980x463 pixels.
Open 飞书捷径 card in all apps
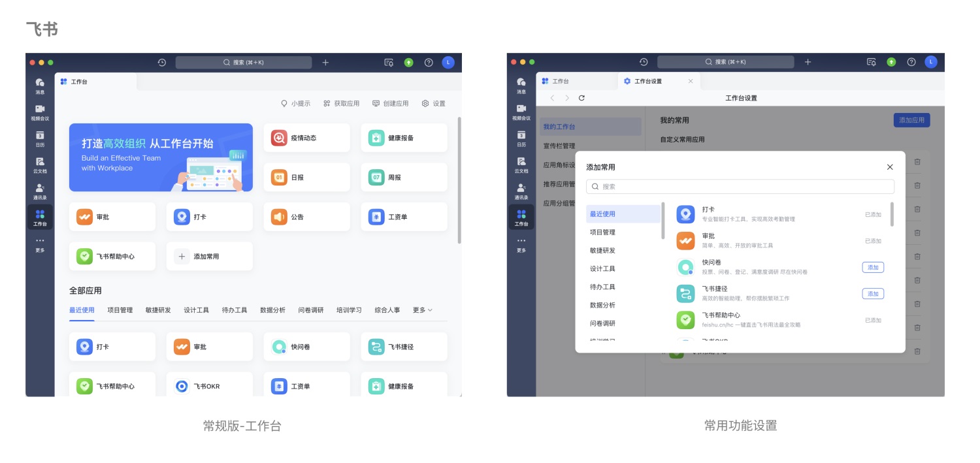point(404,347)
